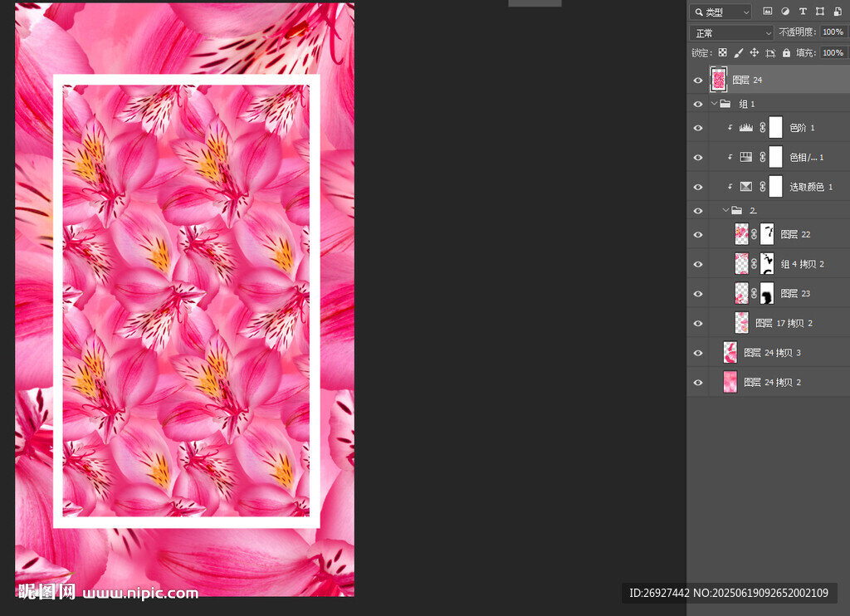Click the pixel layer filter icon

tap(768, 12)
